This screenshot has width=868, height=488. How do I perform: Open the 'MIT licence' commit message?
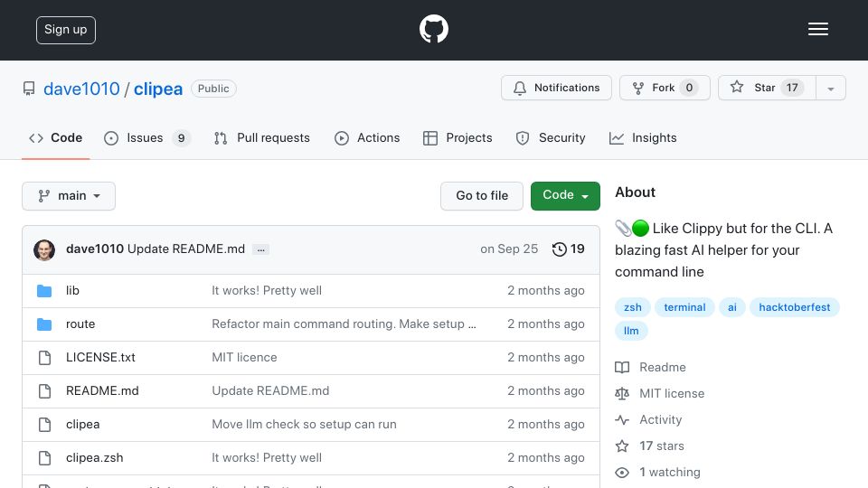(x=244, y=358)
